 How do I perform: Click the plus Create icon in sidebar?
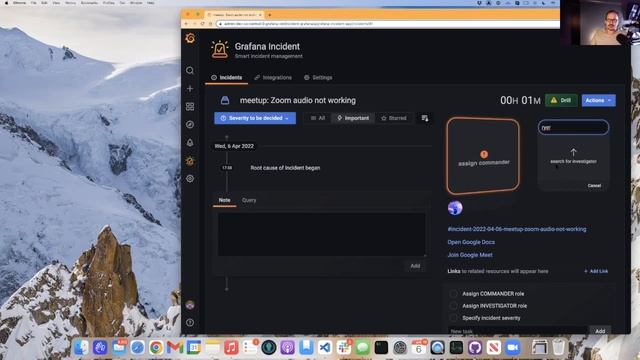(190, 89)
